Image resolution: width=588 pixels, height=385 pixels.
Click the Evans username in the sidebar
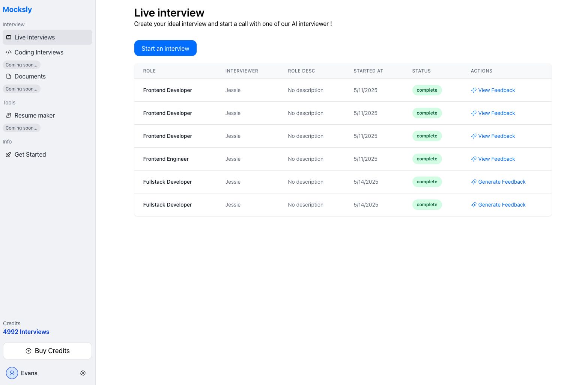29,373
